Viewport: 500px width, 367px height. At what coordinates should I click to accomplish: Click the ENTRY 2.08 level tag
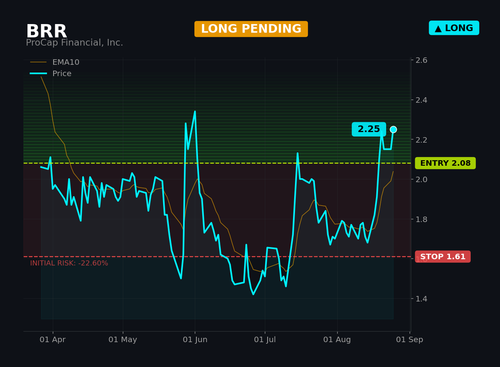(x=445, y=163)
